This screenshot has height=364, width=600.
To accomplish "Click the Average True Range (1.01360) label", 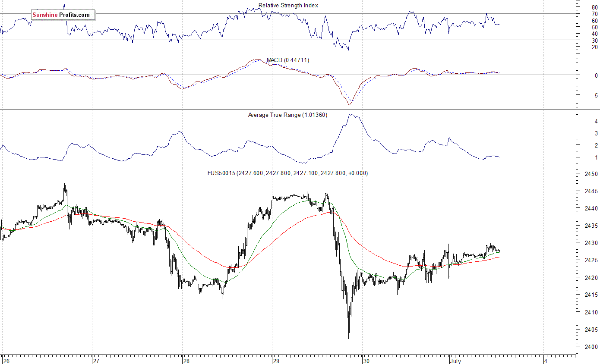I will click(x=287, y=115).
